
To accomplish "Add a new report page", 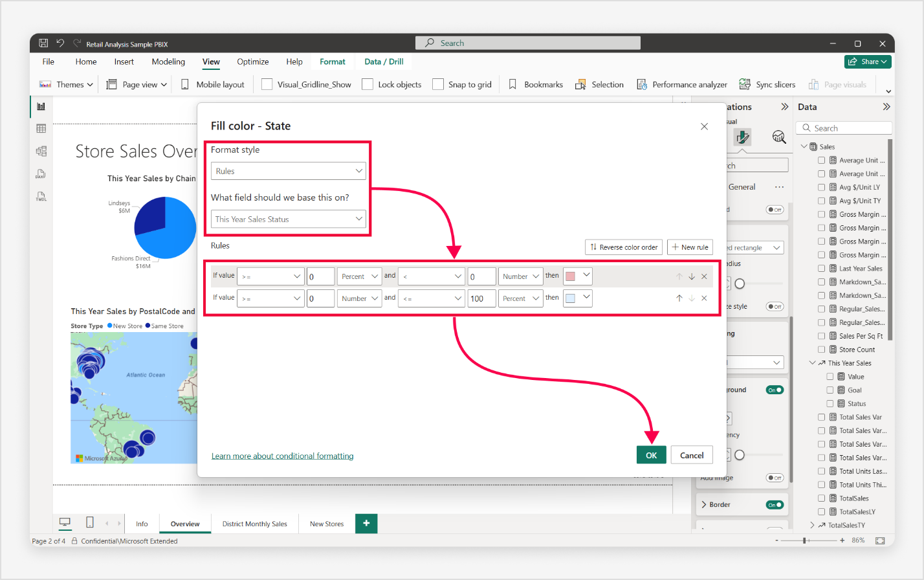I will pyautogui.click(x=366, y=523).
